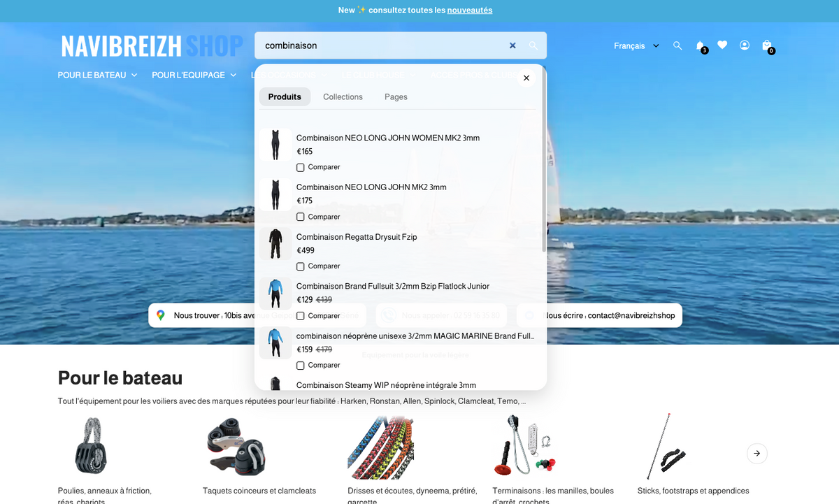Clear the search field with the X icon
839x504 pixels.
click(x=512, y=45)
